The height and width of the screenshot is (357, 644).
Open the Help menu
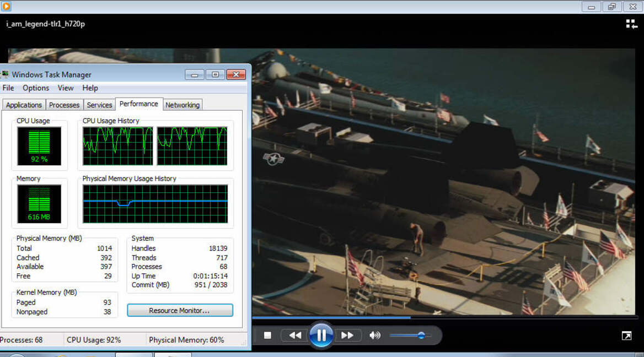90,88
